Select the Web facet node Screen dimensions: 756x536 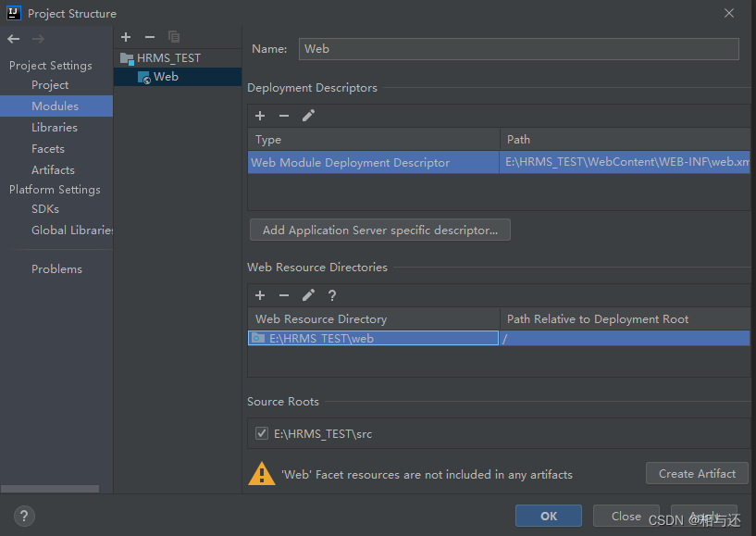click(x=178, y=77)
